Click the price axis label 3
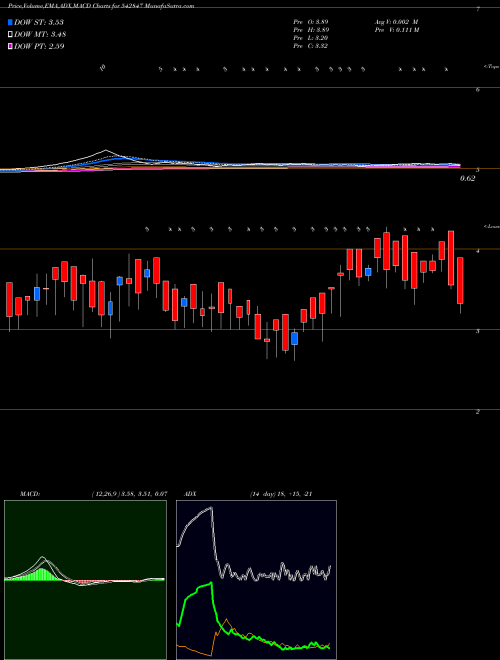This screenshot has width=500, height=660. click(x=478, y=331)
